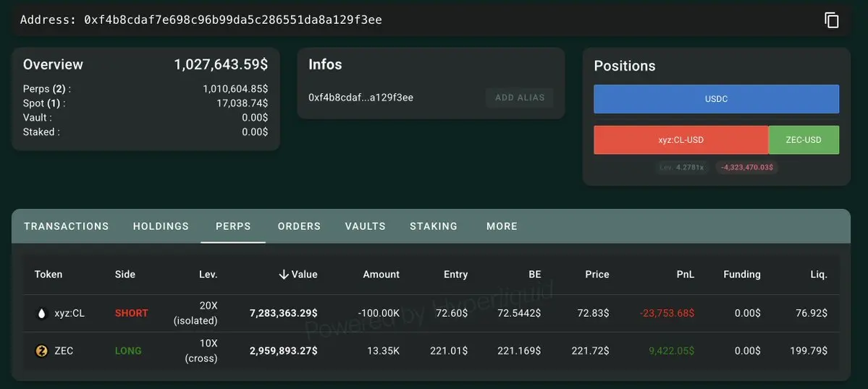The image size is (868, 389).
Task: Open the ORDERS tab
Action: tap(299, 226)
